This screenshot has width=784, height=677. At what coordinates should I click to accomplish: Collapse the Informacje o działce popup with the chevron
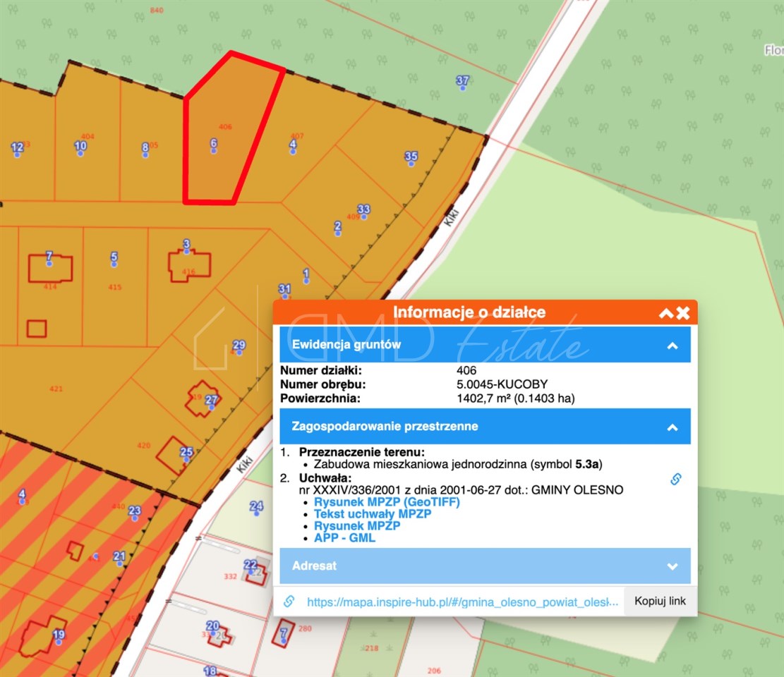click(665, 313)
